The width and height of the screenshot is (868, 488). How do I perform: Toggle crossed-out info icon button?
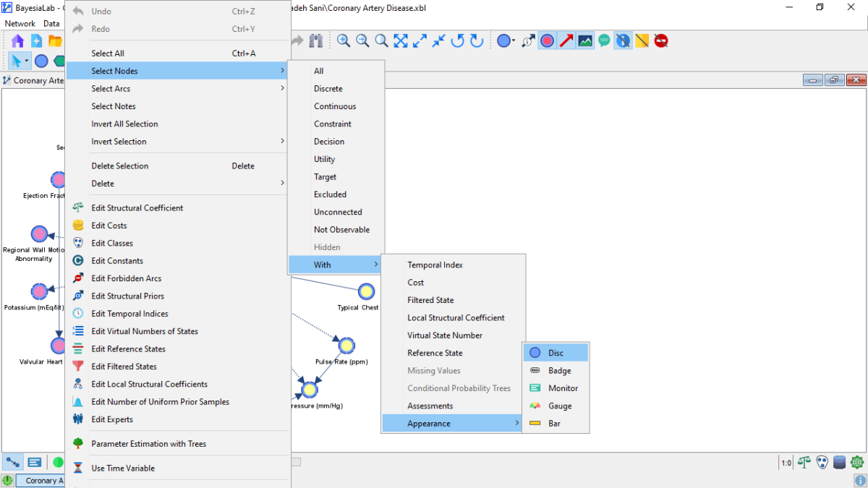623,40
